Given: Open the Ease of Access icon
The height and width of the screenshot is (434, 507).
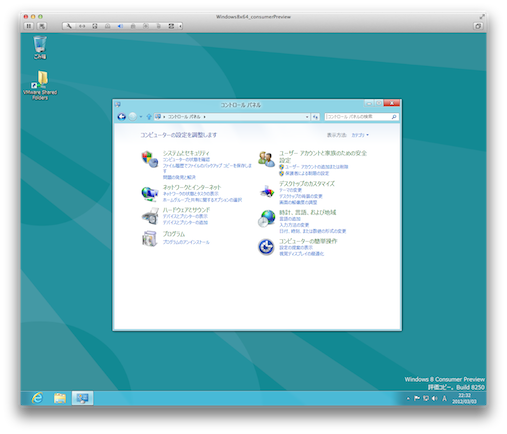Looking at the screenshot, I should coord(266,247).
